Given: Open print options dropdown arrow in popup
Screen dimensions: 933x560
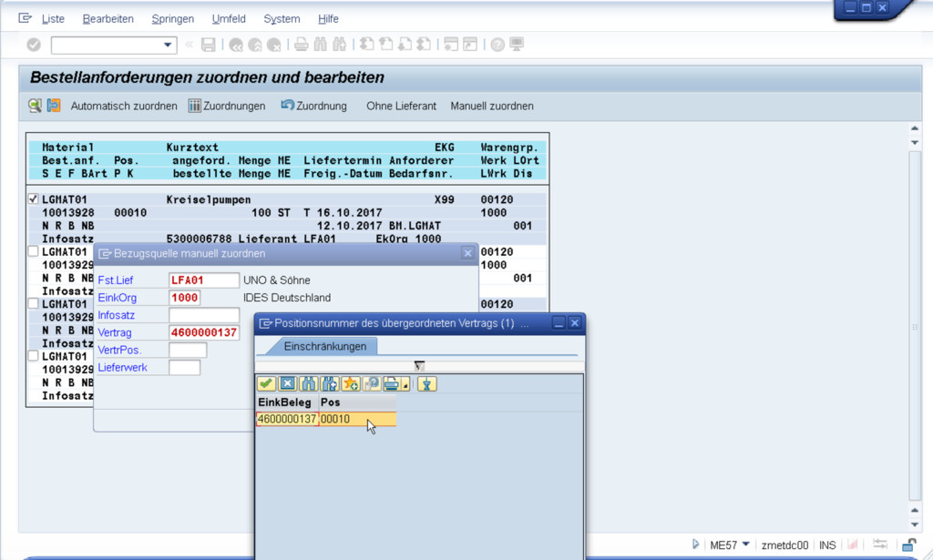Looking at the screenshot, I should [405, 385].
